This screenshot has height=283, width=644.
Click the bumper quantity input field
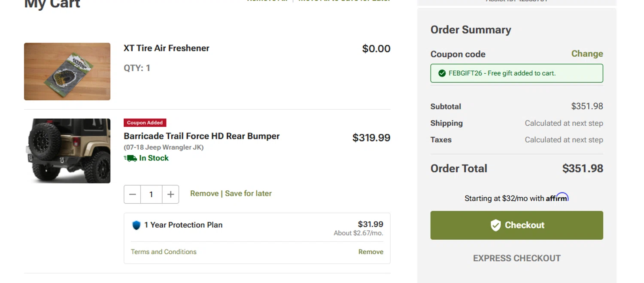[x=151, y=194]
